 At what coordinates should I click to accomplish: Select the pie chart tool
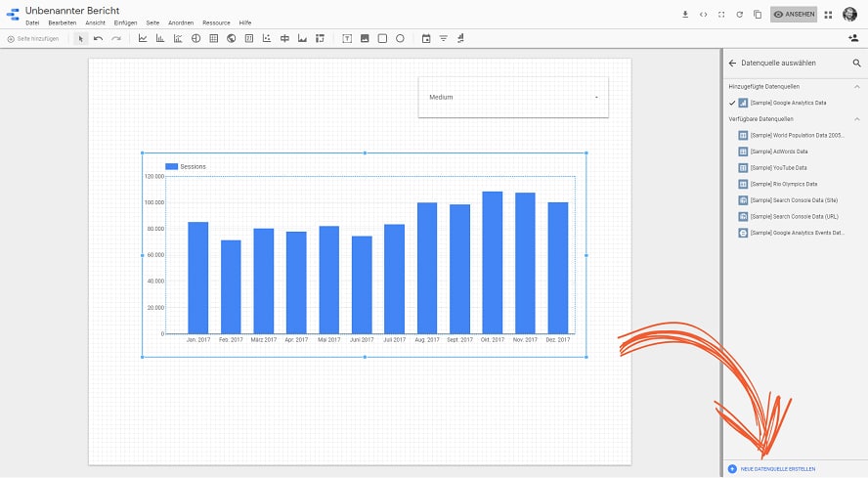tap(195, 39)
